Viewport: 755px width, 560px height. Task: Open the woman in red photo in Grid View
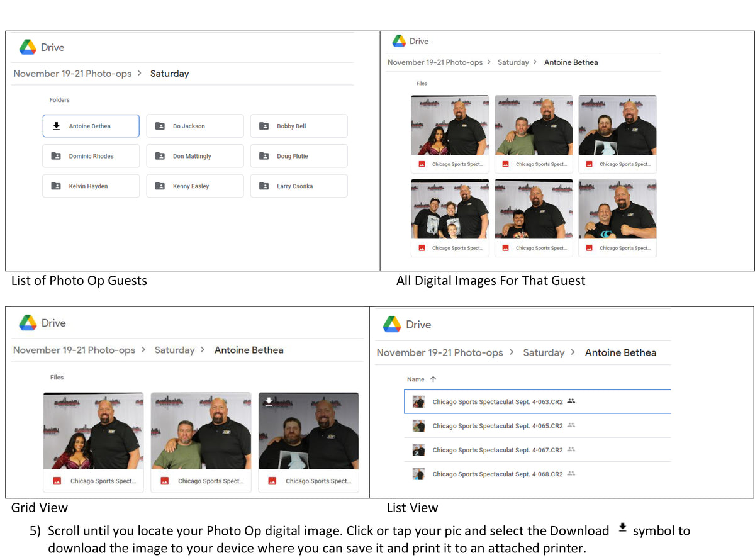pyautogui.click(x=93, y=431)
